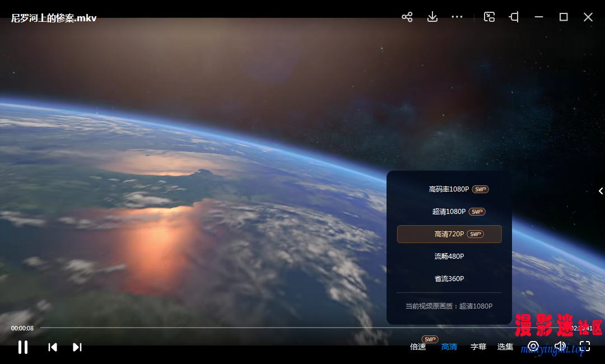Viewport: 605px width, 364px height.
Task: Switch to mini window mode icon
Action: point(489,17)
